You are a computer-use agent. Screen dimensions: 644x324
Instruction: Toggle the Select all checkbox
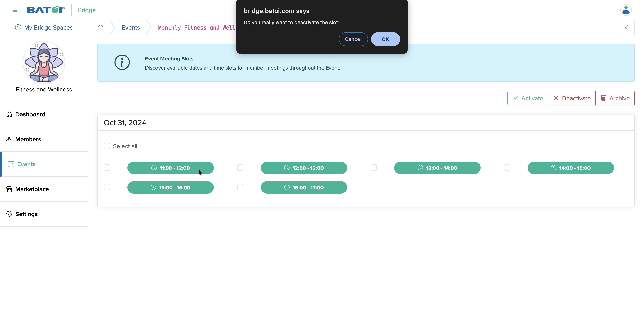click(107, 146)
